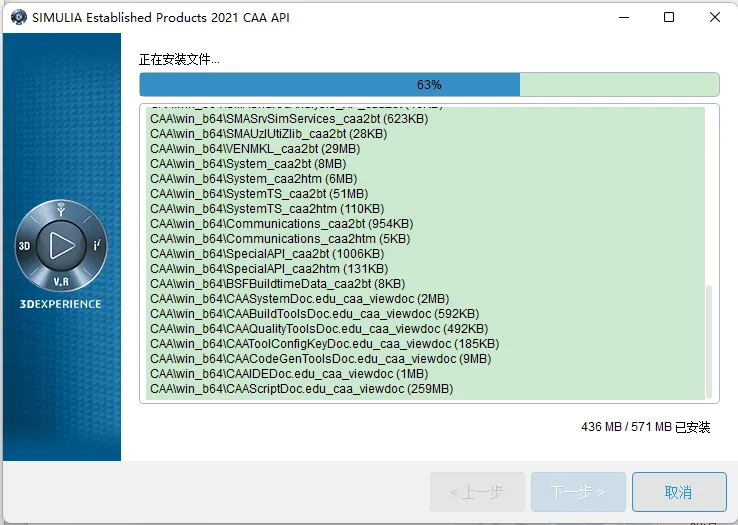The width and height of the screenshot is (738, 525).
Task: Select the CAAQualityToolsDoc.edu_caa_viewdoc (492KB) line
Action: [x=319, y=329]
